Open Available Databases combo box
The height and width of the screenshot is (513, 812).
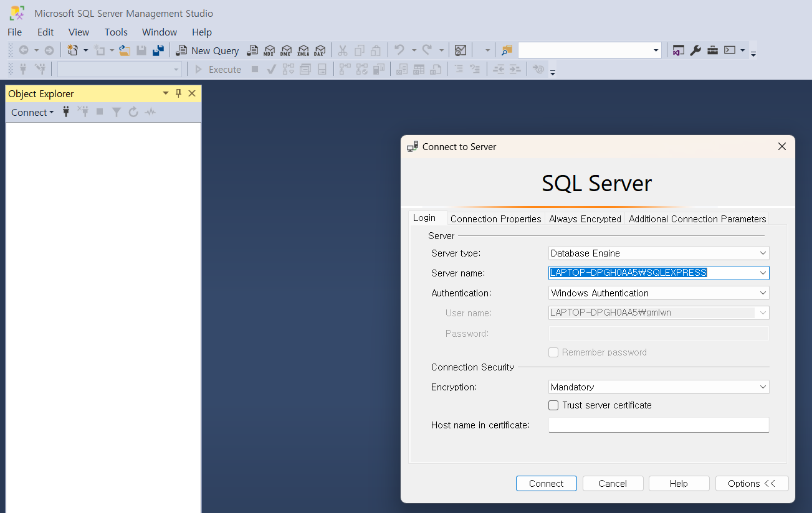120,69
